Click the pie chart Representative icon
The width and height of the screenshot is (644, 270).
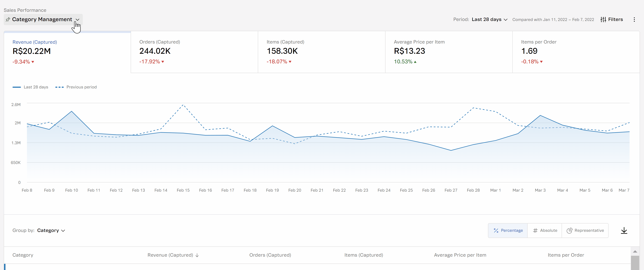coord(569,231)
